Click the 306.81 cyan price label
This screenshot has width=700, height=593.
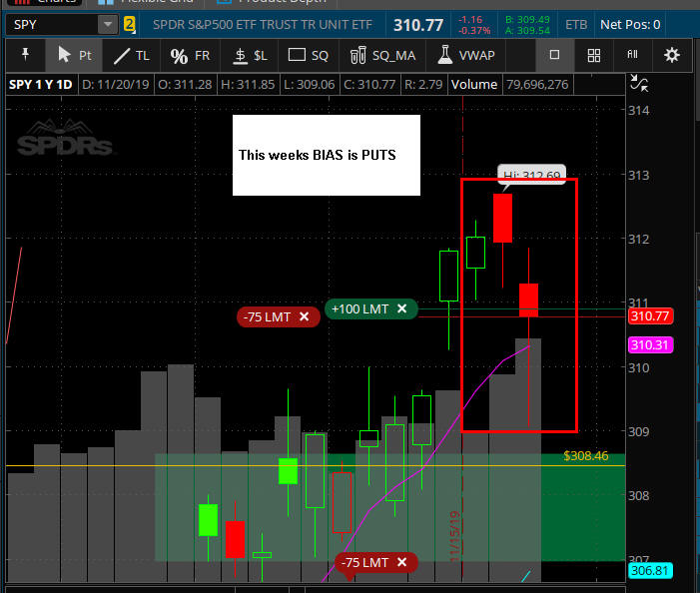650,571
